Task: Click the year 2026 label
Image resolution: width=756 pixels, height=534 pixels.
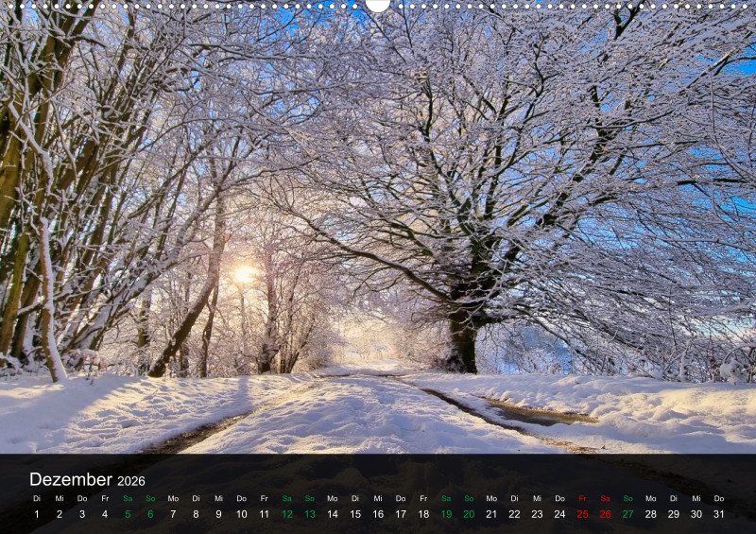Action: 131,482
